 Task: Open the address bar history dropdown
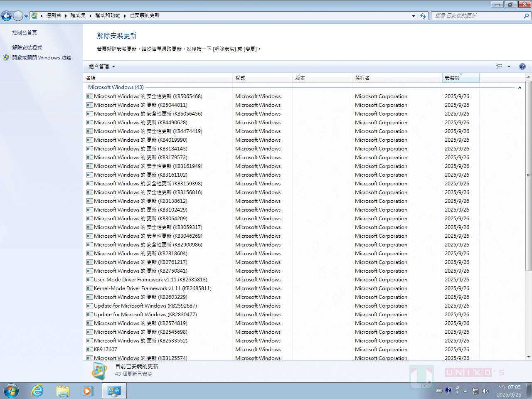pos(414,16)
